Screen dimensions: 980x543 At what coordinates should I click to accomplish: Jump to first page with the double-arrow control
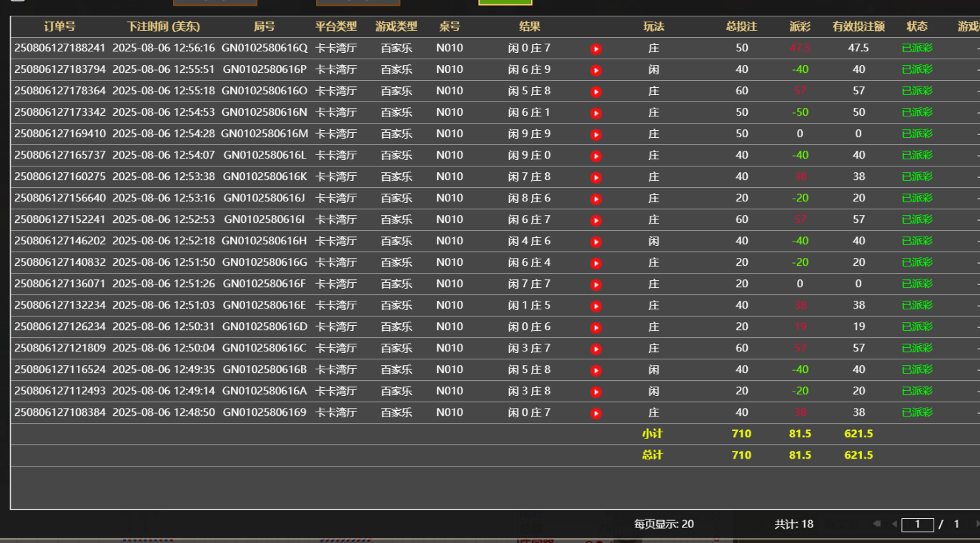[x=876, y=524]
